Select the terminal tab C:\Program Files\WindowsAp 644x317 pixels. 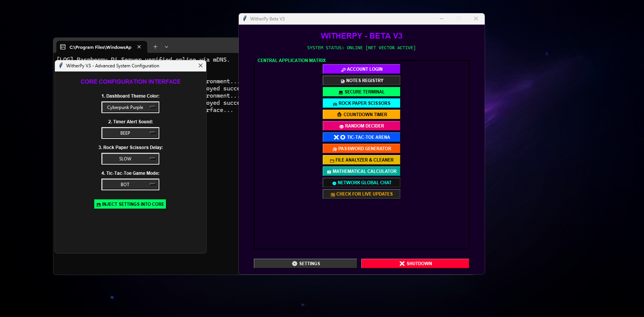point(100,47)
